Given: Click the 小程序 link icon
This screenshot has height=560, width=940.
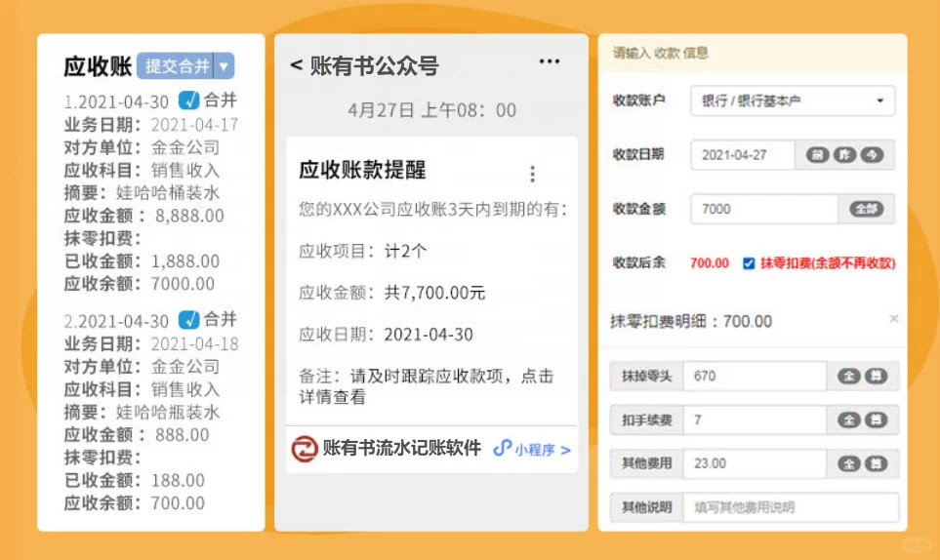Looking at the screenshot, I should 502,448.
